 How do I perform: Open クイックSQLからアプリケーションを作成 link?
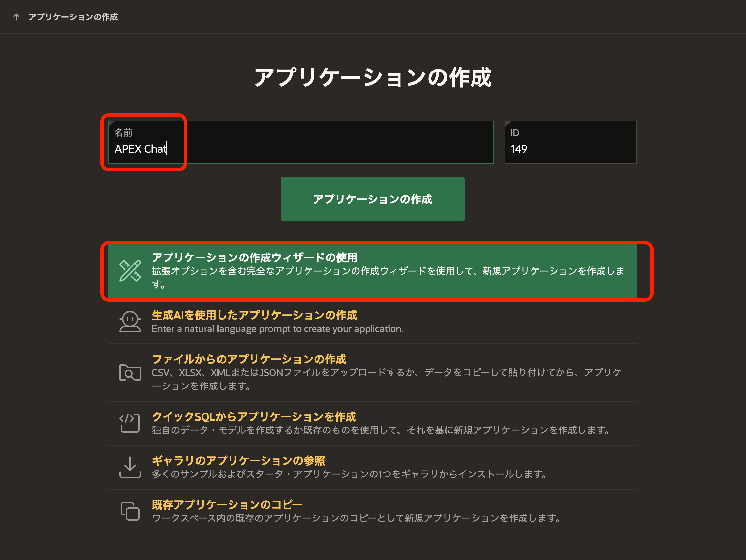[x=254, y=416]
